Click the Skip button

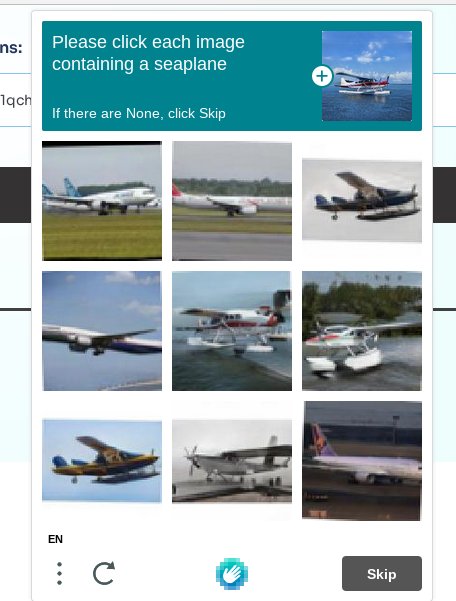pos(382,574)
